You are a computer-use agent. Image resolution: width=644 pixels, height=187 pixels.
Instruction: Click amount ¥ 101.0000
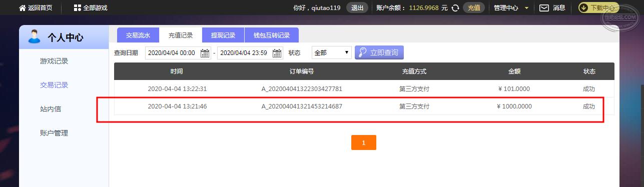[514, 89]
